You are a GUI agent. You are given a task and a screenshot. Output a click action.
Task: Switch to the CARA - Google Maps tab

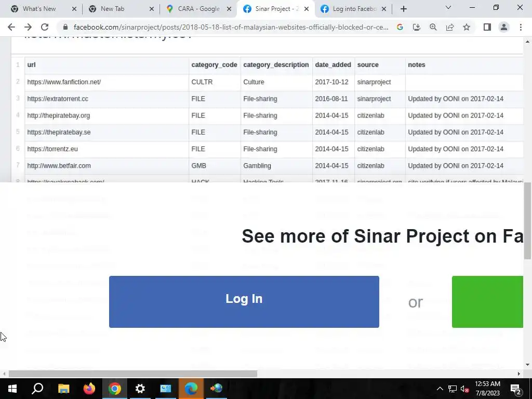[x=198, y=9]
